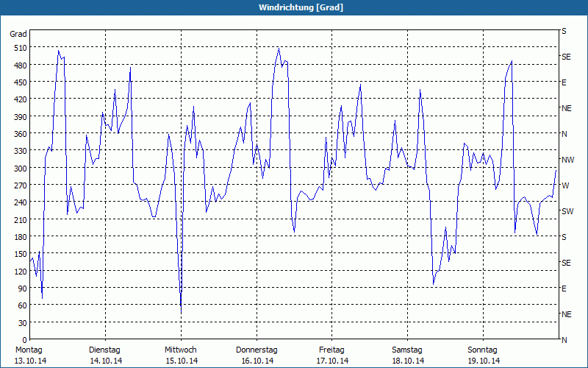Click the 19.10.14 date label
Screen dimensions: 588x368
coord(484,361)
